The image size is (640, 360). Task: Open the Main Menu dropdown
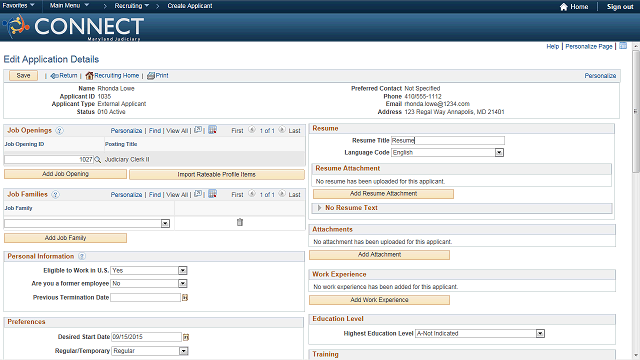coord(69,6)
